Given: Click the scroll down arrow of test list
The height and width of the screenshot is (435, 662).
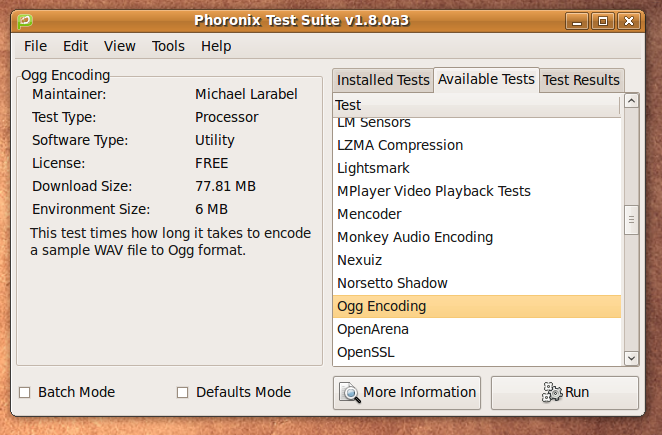Looking at the screenshot, I should click(x=632, y=358).
